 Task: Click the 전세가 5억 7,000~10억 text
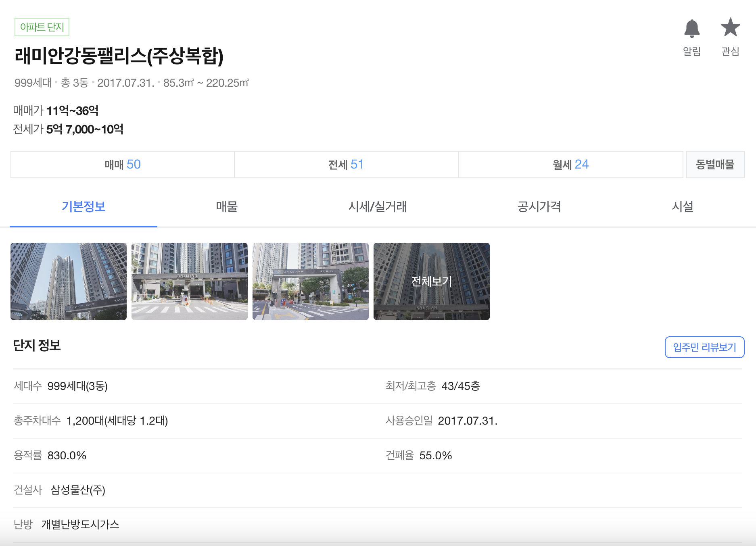68,129
